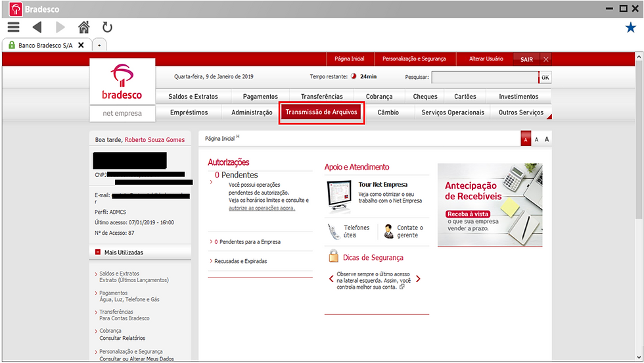The width and height of the screenshot is (644, 363).
Task: Open the Pagamentos menu
Action: coord(260,96)
